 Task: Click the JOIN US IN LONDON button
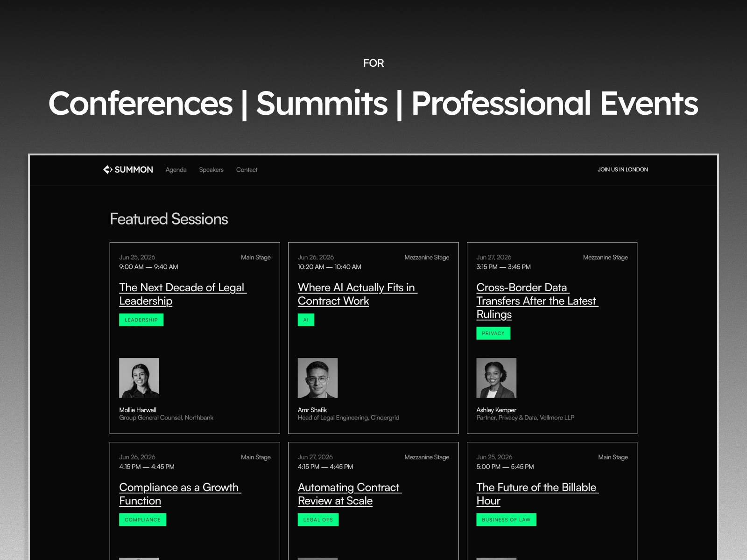(622, 169)
